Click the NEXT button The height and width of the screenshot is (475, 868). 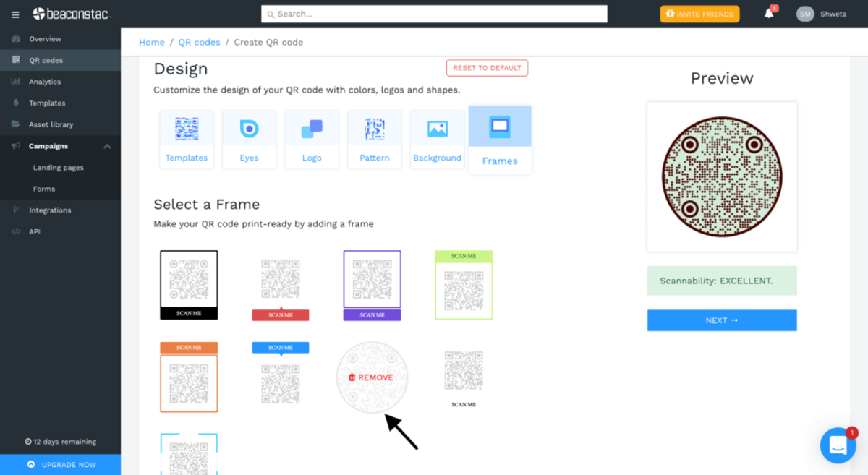pos(722,320)
